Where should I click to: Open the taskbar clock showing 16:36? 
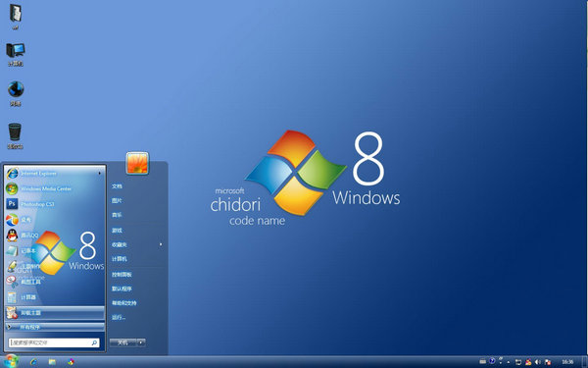pyautogui.click(x=567, y=362)
